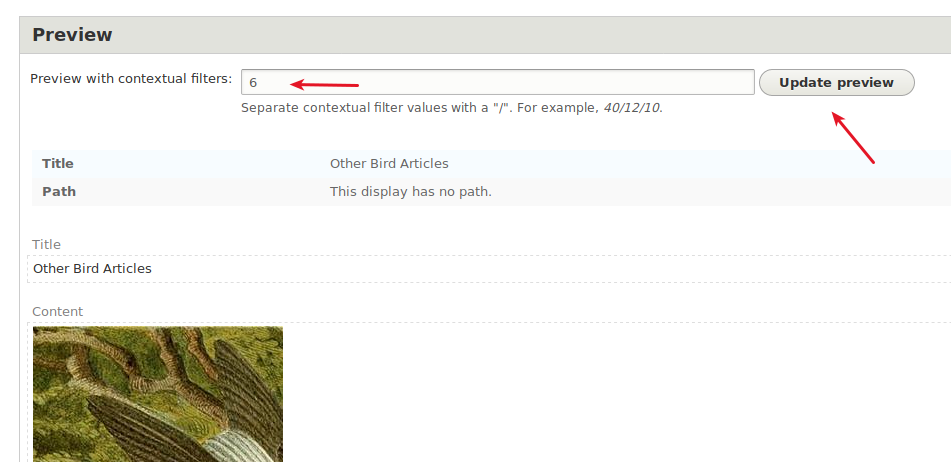Click the help text about separating filter values
This screenshot has width=951, height=462.
pyautogui.click(x=452, y=108)
